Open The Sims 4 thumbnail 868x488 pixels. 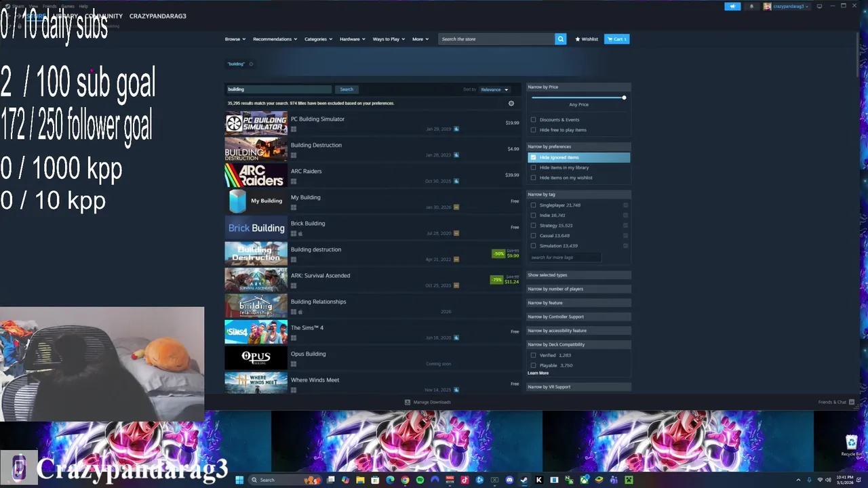pos(256,332)
